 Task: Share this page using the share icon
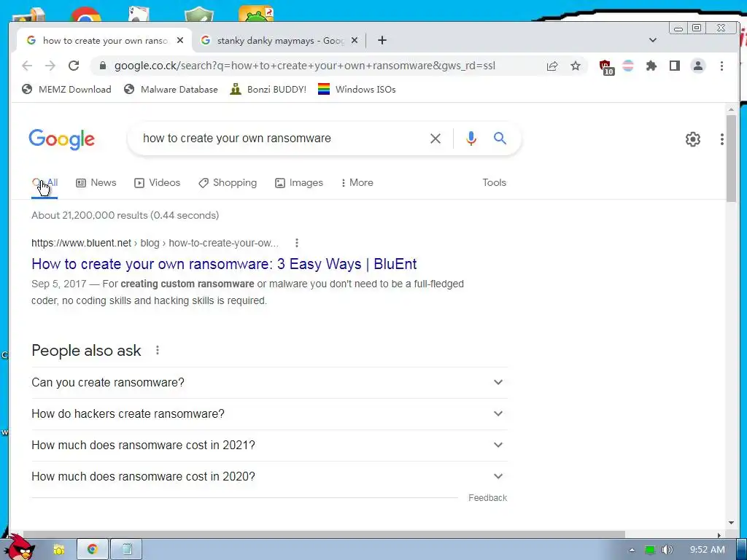tap(552, 66)
